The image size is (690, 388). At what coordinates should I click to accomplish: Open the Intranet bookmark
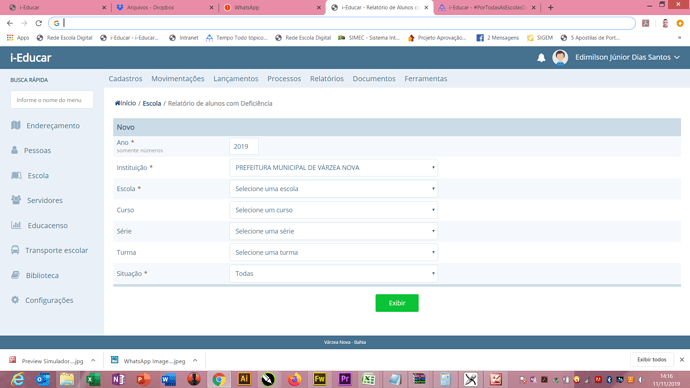point(184,38)
